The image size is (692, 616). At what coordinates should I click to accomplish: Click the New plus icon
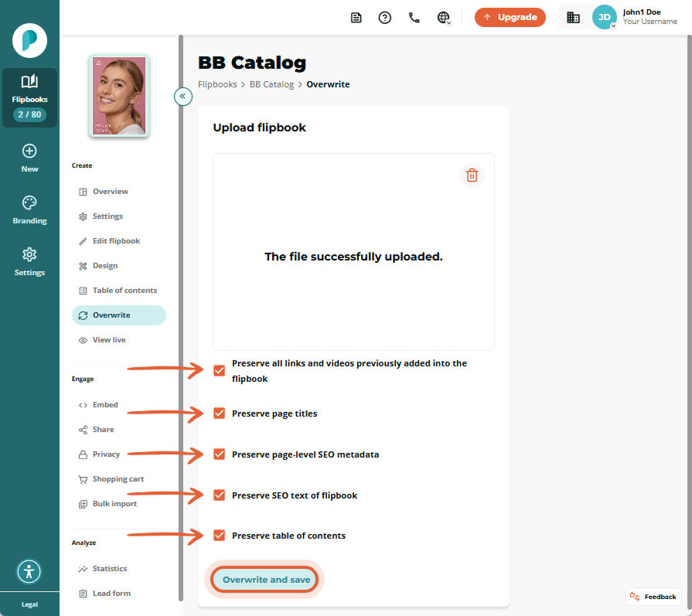(x=29, y=151)
